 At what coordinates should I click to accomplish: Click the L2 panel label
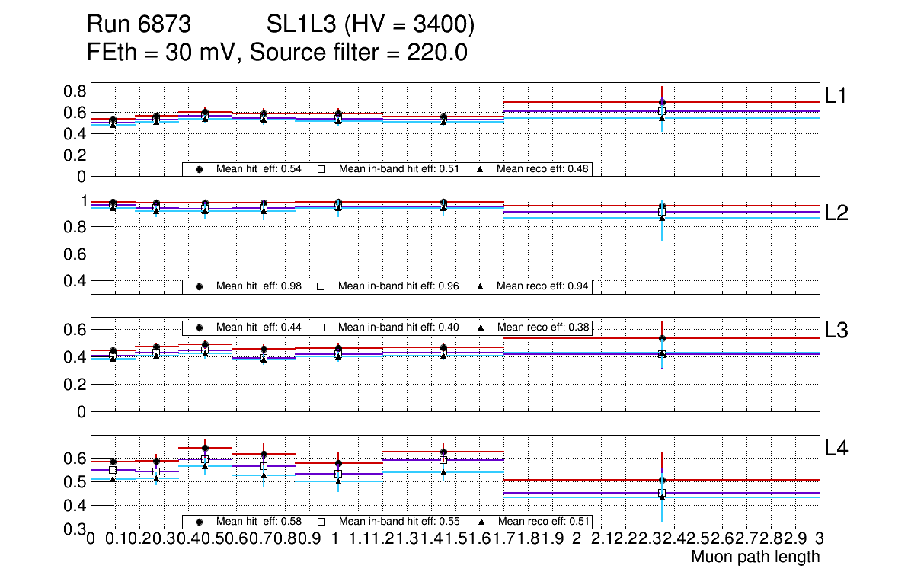coord(836,213)
